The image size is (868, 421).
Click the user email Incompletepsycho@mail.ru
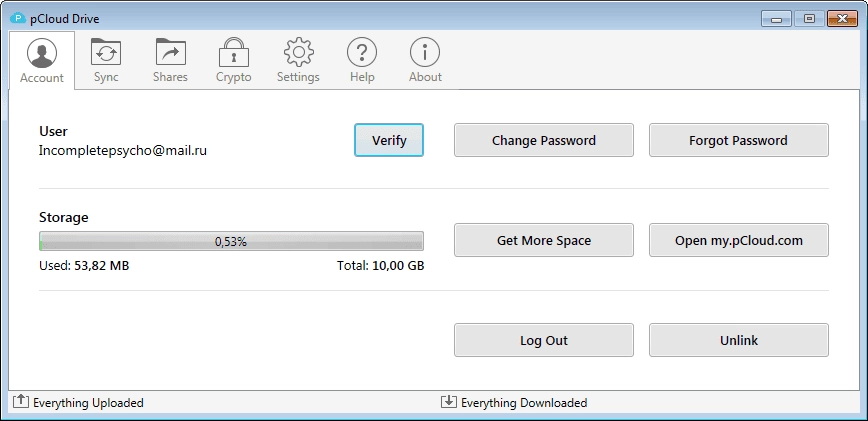click(x=123, y=150)
